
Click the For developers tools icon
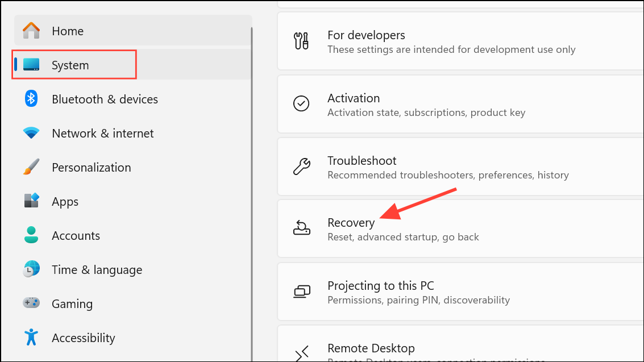tap(301, 41)
